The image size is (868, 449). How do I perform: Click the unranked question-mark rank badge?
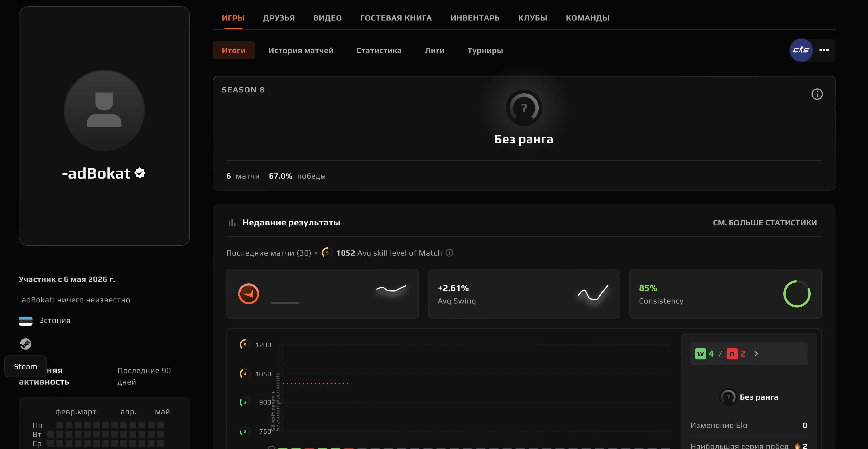pos(524,108)
